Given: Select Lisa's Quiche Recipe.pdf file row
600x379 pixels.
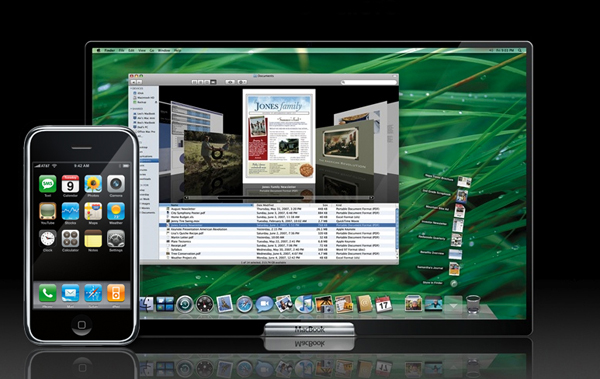Looking at the screenshot, I should [x=278, y=233].
